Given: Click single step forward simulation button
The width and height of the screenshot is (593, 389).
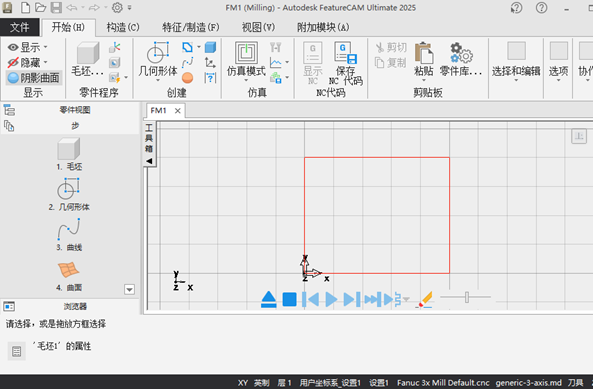Looking at the screenshot, I should (x=352, y=299).
